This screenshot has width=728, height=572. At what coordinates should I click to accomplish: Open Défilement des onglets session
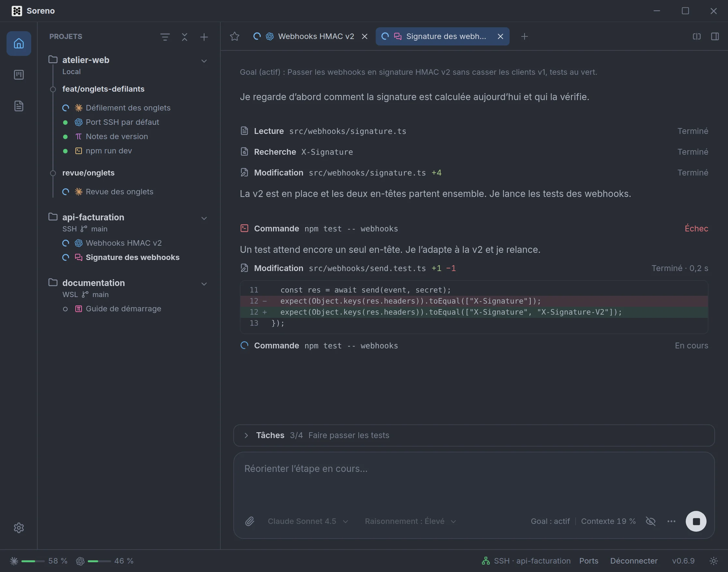click(128, 108)
